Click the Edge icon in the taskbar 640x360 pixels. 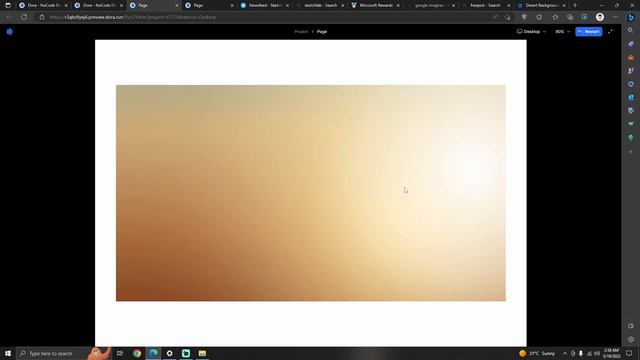coord(153,353)
